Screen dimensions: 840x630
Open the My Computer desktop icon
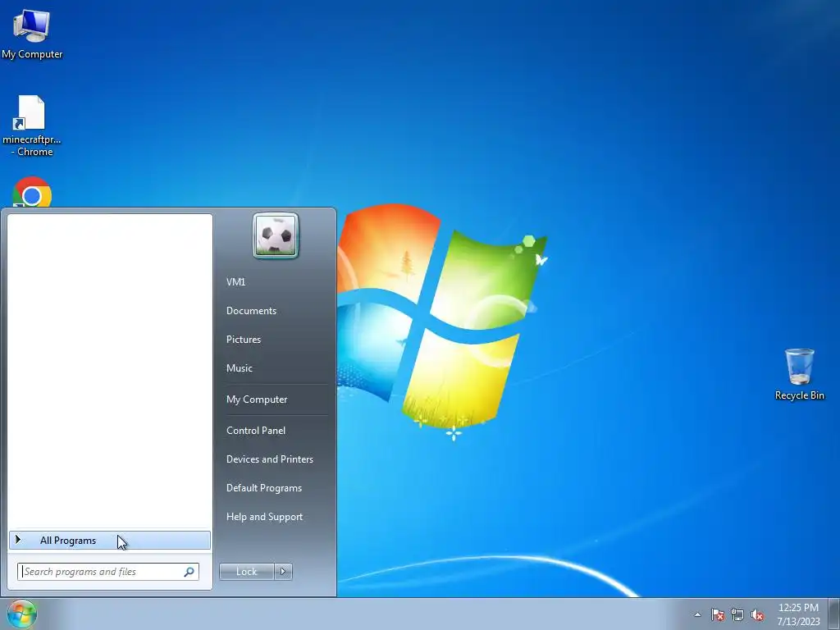pos(32,33)
